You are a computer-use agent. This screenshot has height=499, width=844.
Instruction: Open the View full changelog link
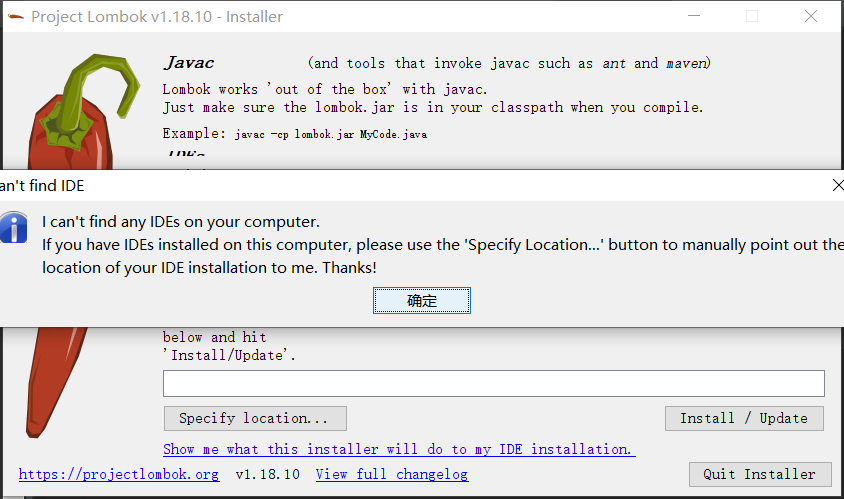[x=391, y=474]
